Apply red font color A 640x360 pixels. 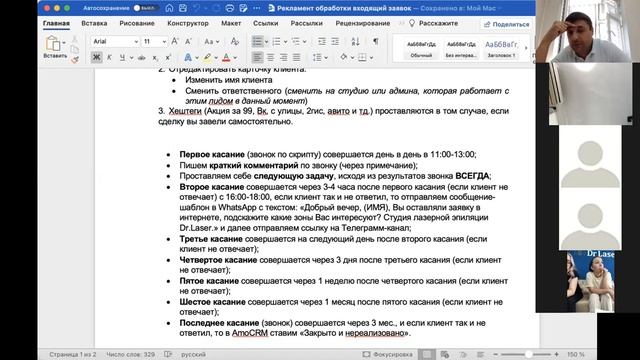point(227,58)
